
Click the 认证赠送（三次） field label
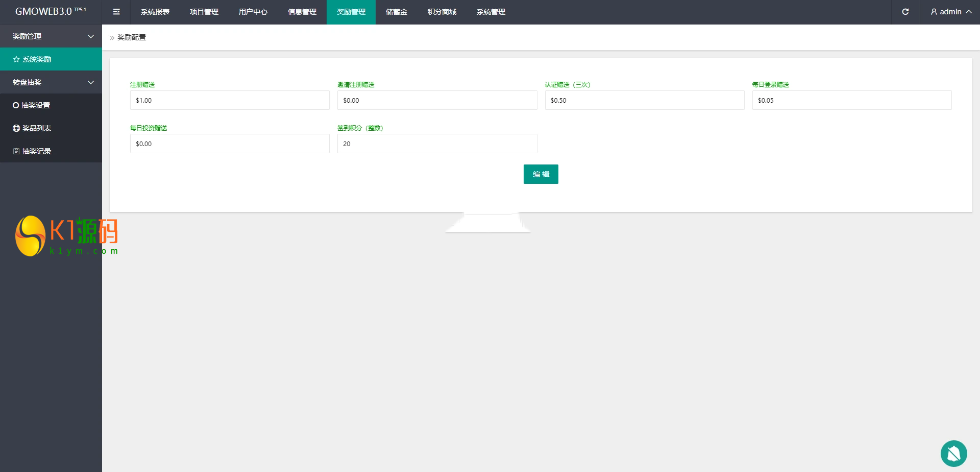(568, 85)
